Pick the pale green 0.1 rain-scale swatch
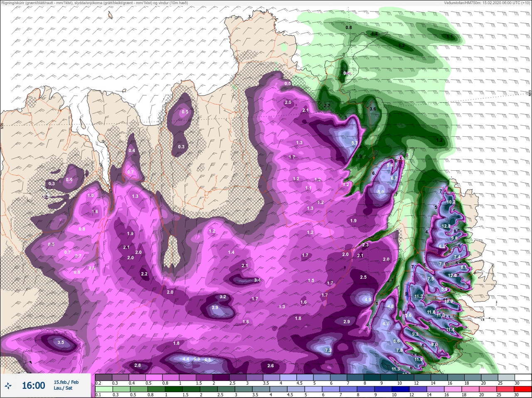 click(103, 389)
